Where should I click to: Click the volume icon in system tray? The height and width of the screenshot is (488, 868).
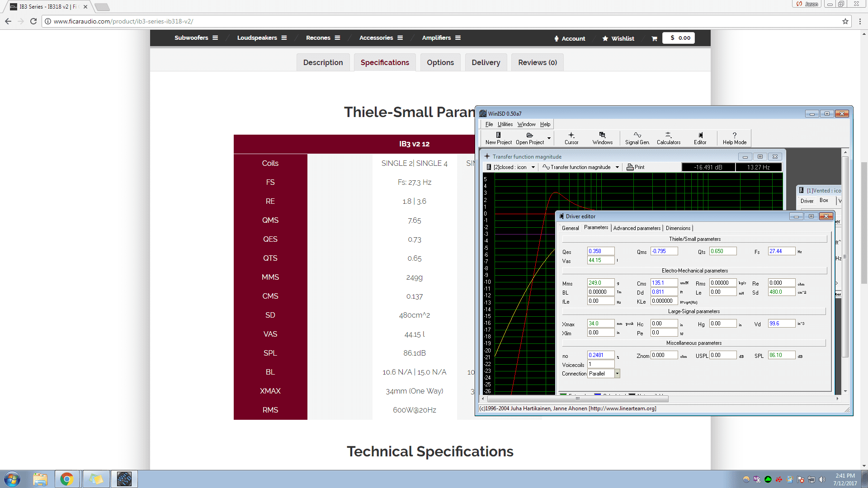pyautogui.click(x=822, y=479)
